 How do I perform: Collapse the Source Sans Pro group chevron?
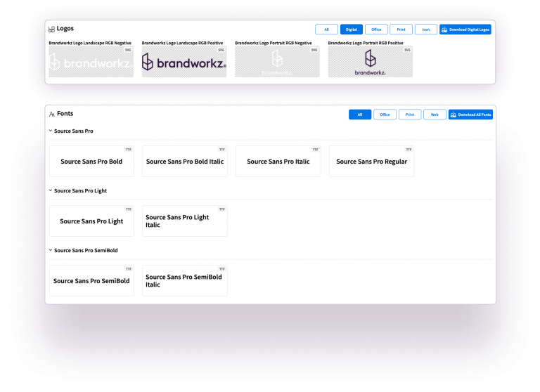[x=51, y=131]
